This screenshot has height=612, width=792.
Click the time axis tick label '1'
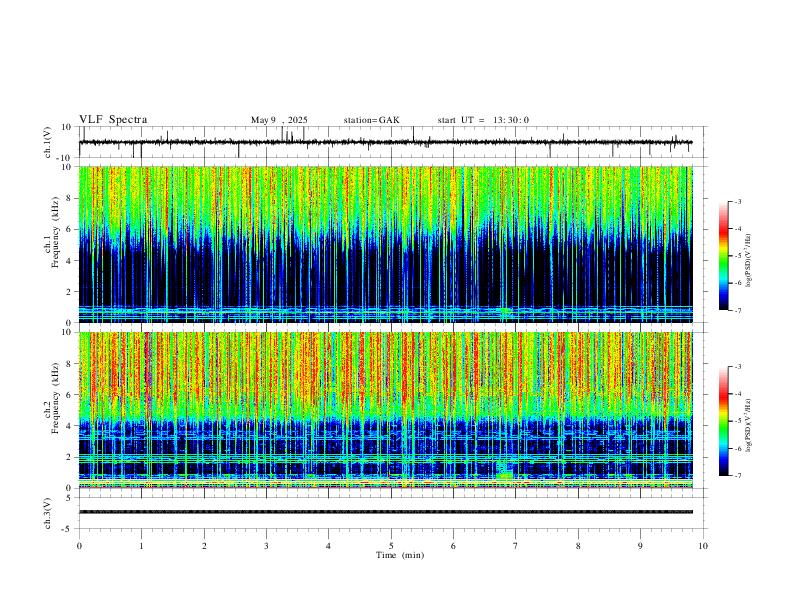click(x=141, y=546)
